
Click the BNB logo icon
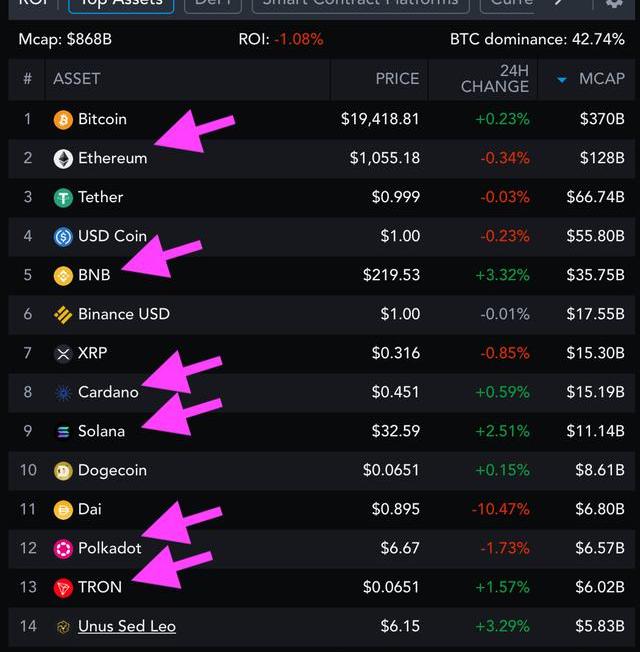[x=63, y=275]
